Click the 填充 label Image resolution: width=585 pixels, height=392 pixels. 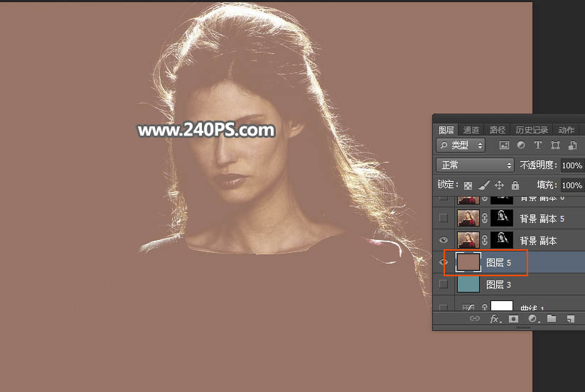pyautogui.click(x=547, y=185)
